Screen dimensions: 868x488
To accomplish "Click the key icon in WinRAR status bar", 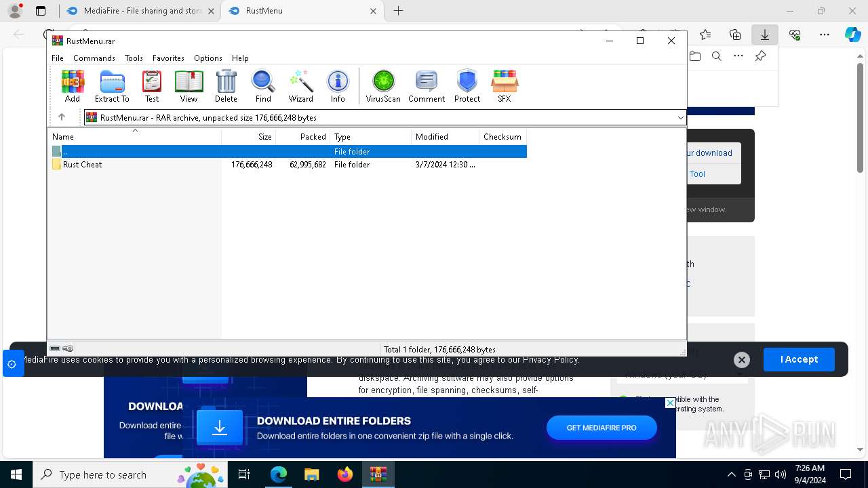I will pyautogui.click(x=68, y=348).
